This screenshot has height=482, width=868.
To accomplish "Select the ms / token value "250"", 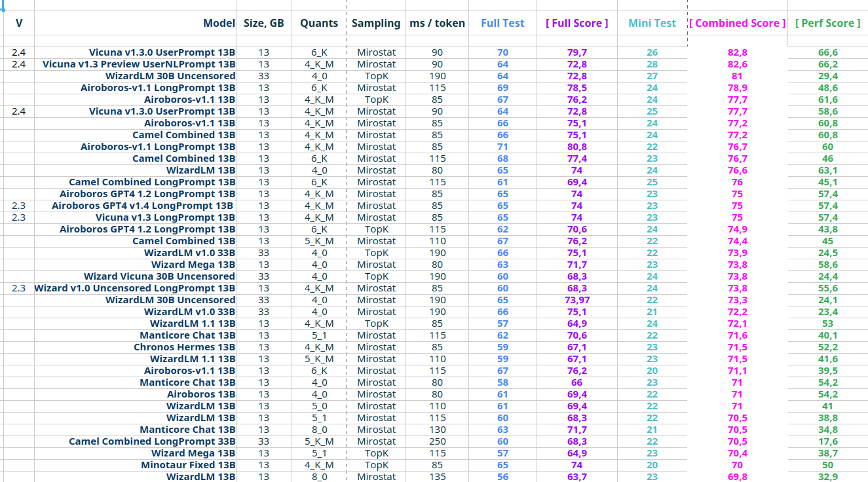I will pos(438,441).
